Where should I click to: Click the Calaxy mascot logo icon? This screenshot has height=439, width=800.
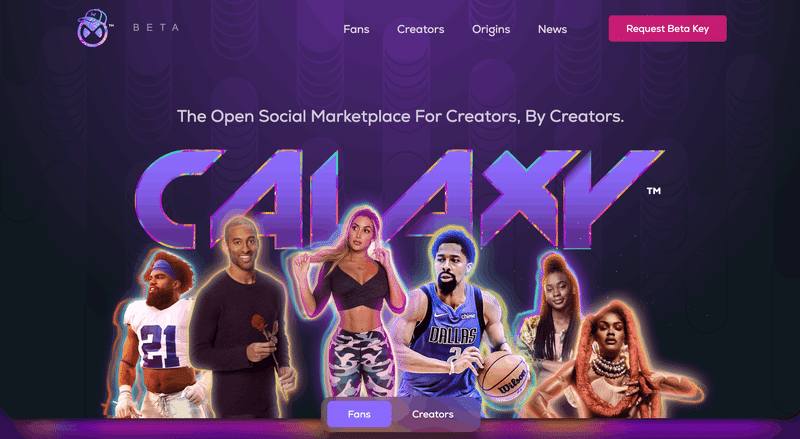[x=92, y=28]
